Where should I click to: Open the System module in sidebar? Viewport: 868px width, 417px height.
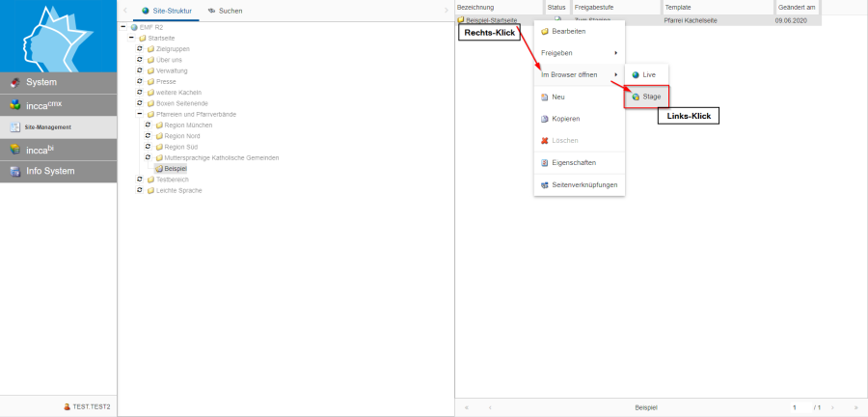coord(58,82)
